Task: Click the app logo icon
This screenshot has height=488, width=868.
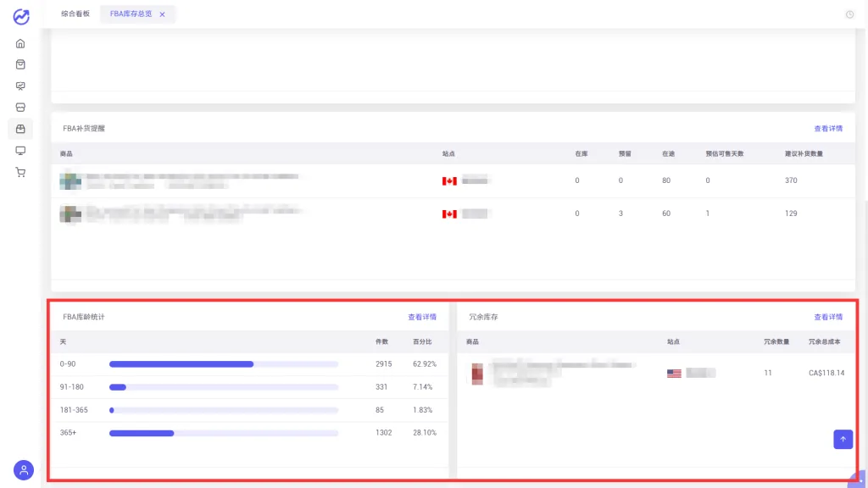Action: point(21,17)
